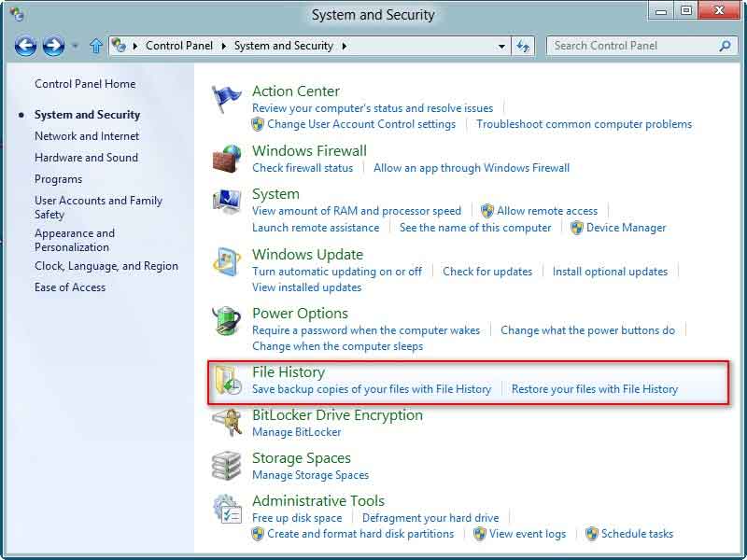Screen dimensions: 747x560
Task: Click Require a password when the computer wakes
Action: pos(366,330)
